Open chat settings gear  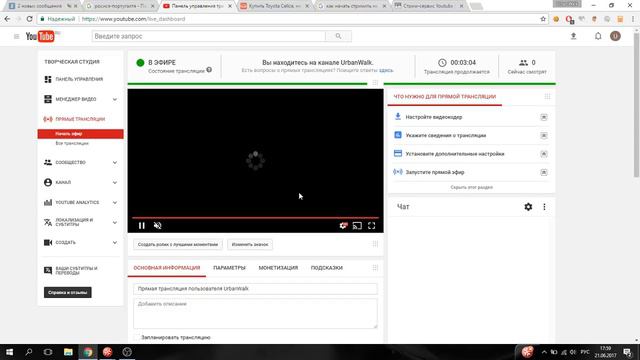pos(528,207)
